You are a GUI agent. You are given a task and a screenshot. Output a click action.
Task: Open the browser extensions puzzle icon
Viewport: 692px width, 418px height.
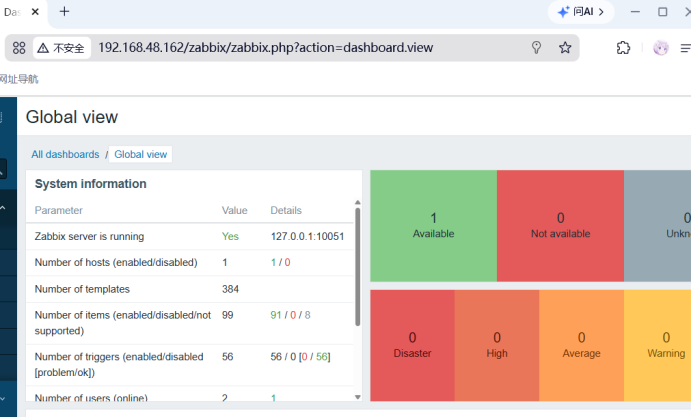pos(623,48)
